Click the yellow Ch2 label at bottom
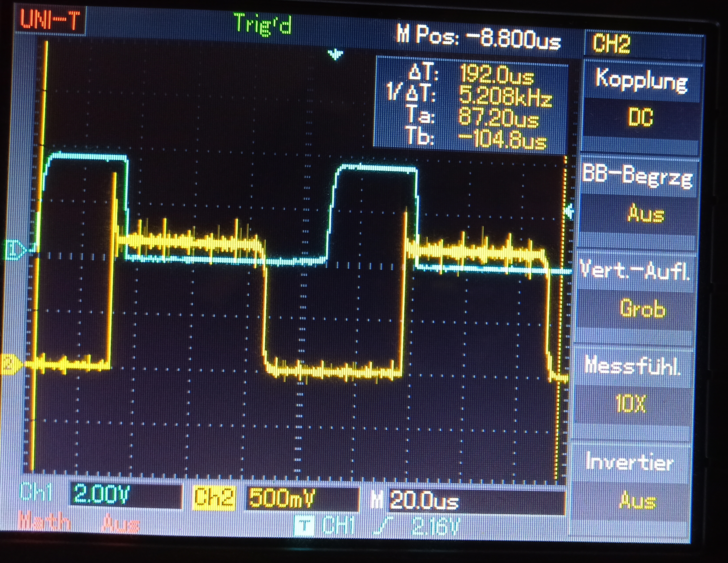728x563 pixels. click(x=214, y=498)
